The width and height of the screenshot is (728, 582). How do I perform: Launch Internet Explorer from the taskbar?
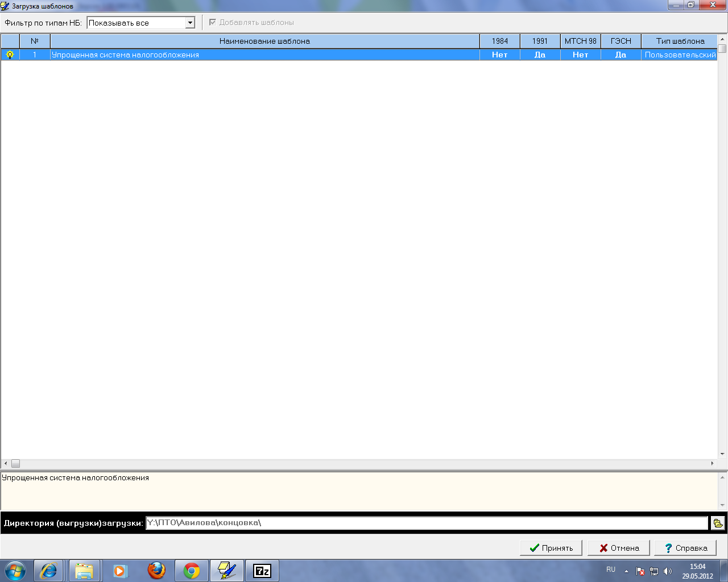pyautogui.click(x=48, y=571)
